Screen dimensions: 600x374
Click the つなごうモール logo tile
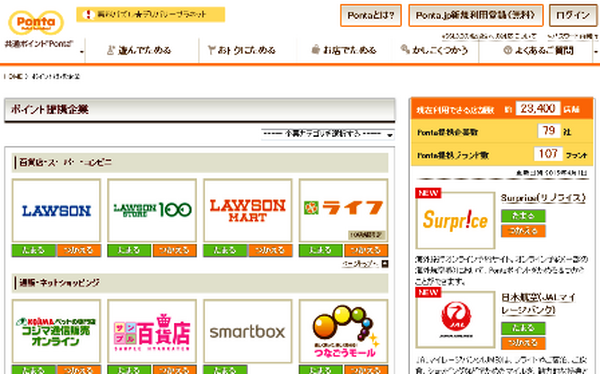coord(343,331)
